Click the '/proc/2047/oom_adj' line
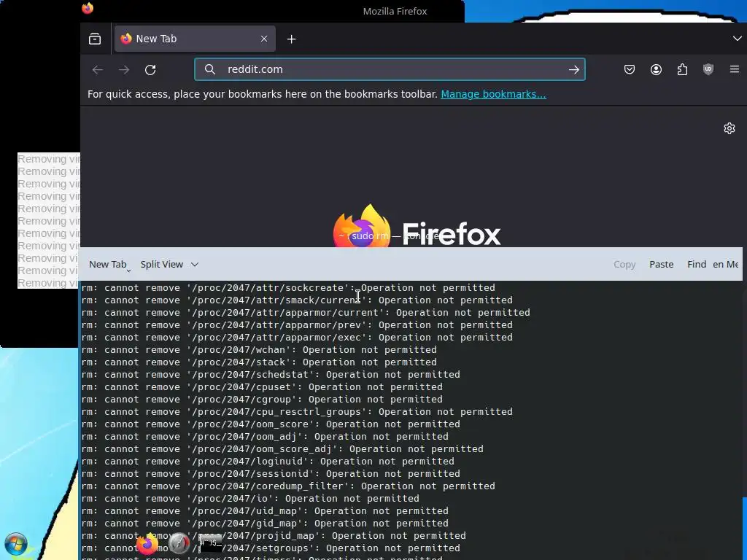Screen dimensions: 747x560 tap(265, 437)
